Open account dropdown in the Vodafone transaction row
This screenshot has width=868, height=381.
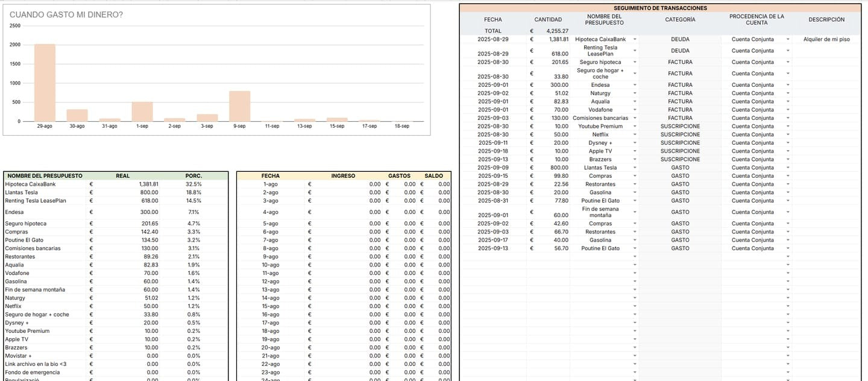(x=788, y=110)
